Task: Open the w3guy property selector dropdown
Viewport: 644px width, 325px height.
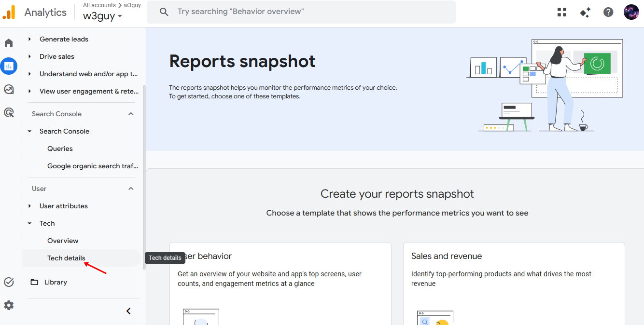Action: 102,16
